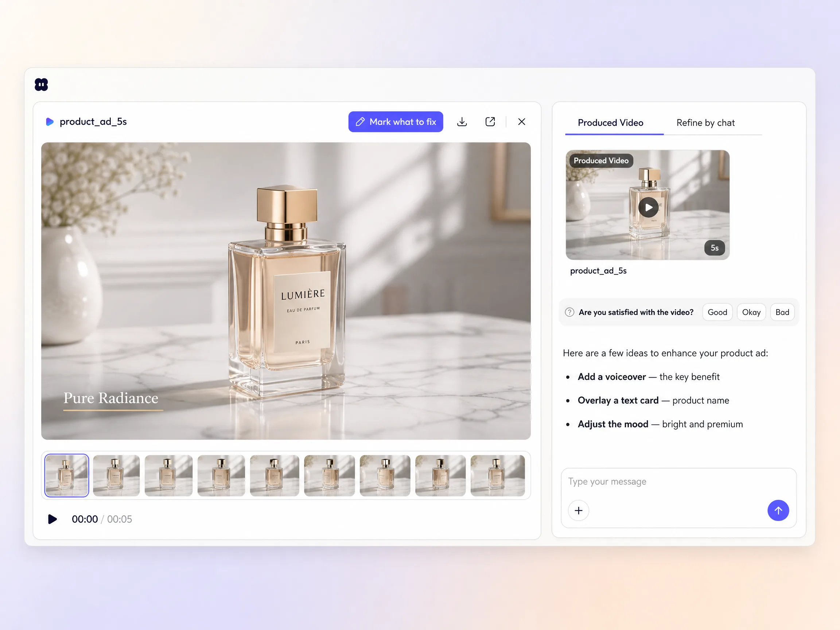
Task: Close the video preview panel
Action: [x=522, y=121]
